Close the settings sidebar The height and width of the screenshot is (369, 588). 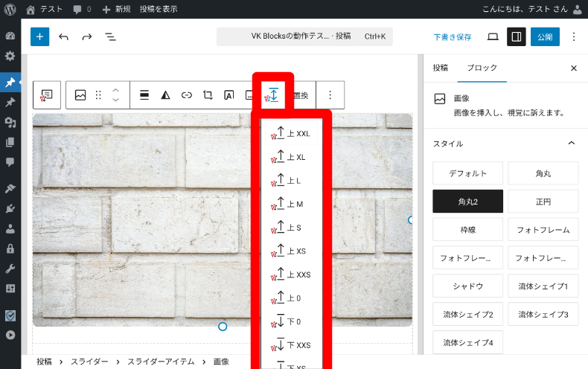click(574, 68)
